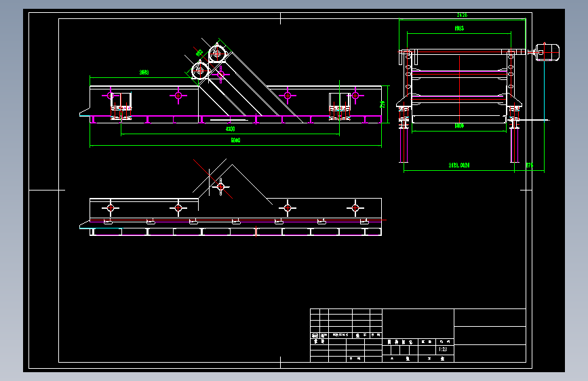Select the lower exciter bearing housing circle
588x381 pixels.
[x=200, y=71]
